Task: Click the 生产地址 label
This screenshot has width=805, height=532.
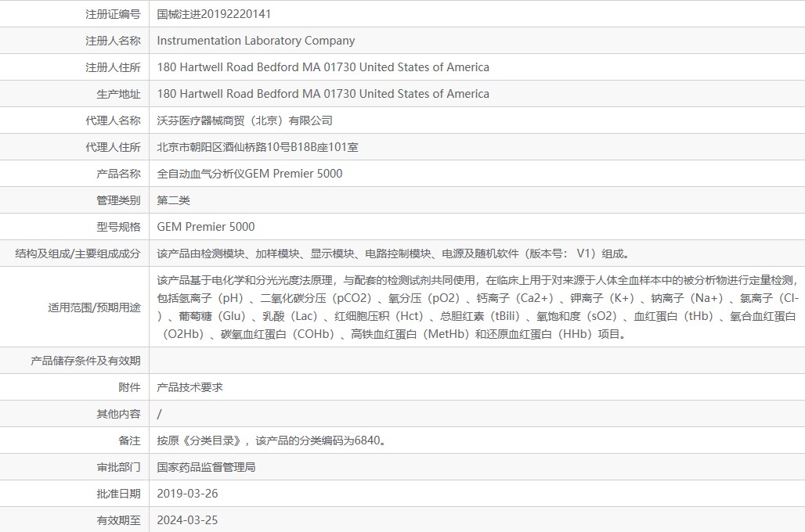Action: [118, 94]
